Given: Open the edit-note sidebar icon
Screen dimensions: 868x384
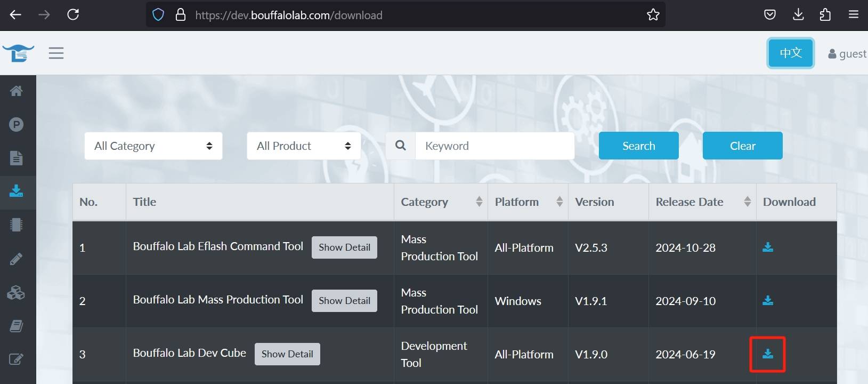Looking at the screenshot, I should [x=16, y=359].
